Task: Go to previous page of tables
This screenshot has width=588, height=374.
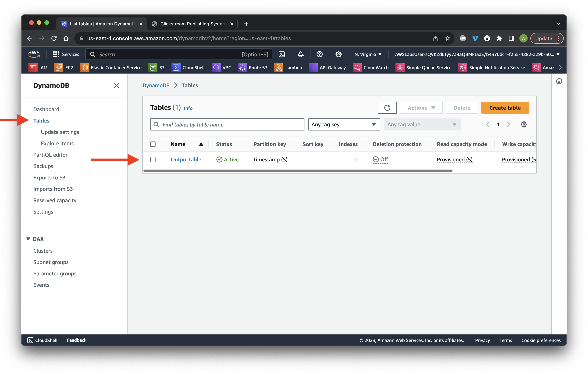Action: (487, 124)
